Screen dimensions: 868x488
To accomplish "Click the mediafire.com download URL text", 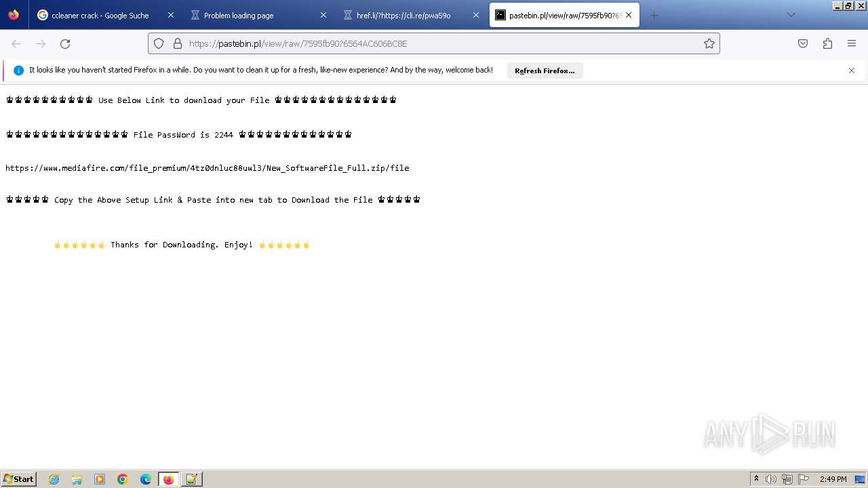I will (x=208, y=168).
